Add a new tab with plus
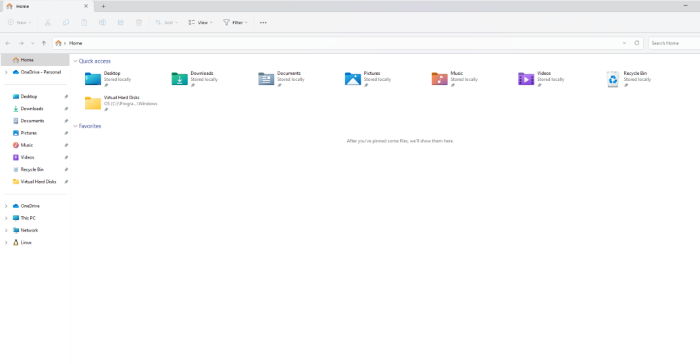 tap(103, 6)
